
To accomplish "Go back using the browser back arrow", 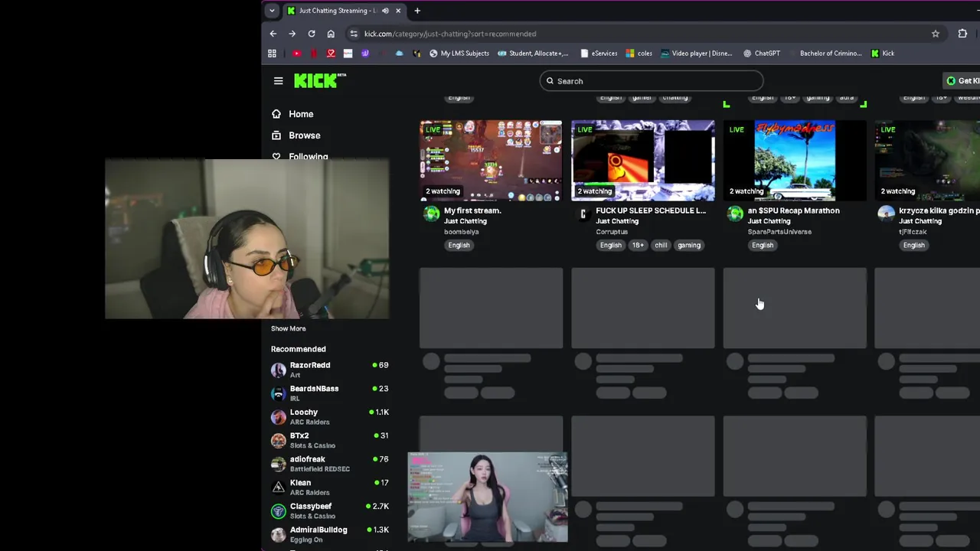I will 273,34.
